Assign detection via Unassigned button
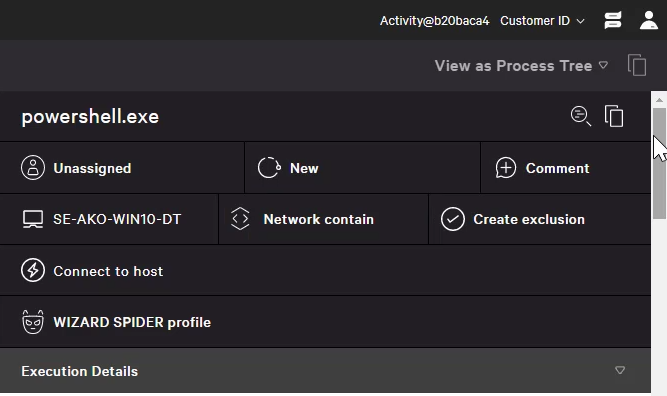This screenshot has height=396, width=667. point(122,168)
